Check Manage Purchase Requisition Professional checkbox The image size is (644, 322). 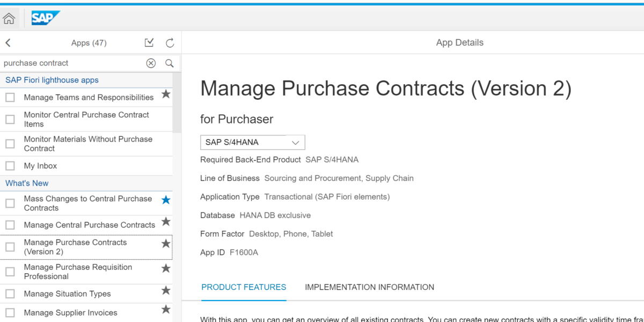click(10, 272)
